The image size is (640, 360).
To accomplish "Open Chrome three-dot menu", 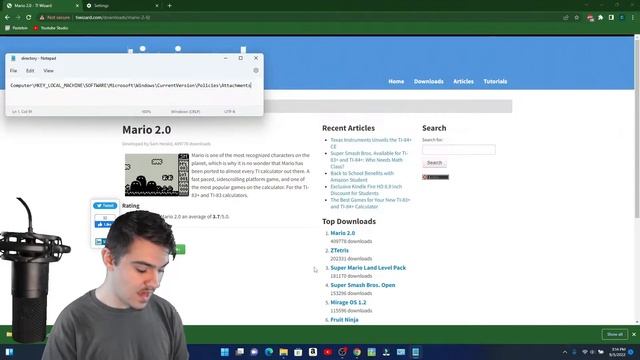I will point(633,18).
